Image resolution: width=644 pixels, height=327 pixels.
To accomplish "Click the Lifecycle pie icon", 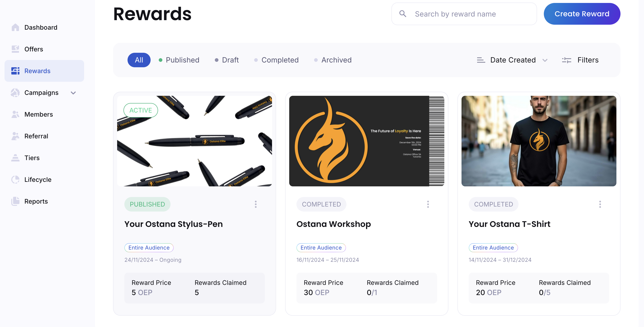I will (x=15, y=180).
